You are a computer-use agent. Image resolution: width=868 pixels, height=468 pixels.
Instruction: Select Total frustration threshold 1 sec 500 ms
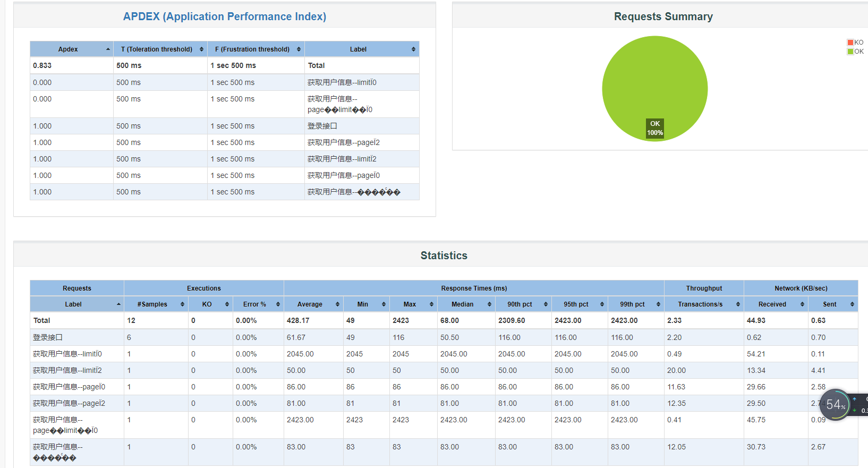[233, 65]
